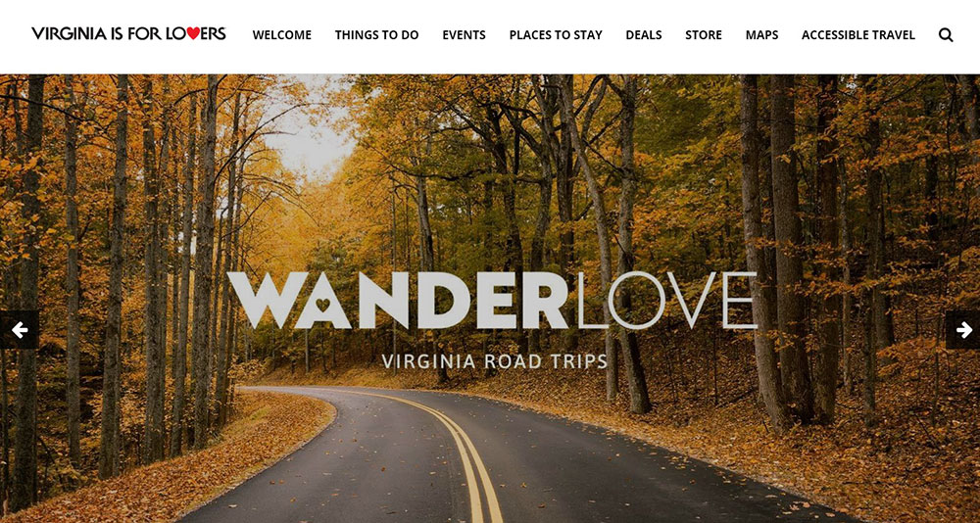Open the search magnifier icon

pyautogui.click(x=946, y=35)
